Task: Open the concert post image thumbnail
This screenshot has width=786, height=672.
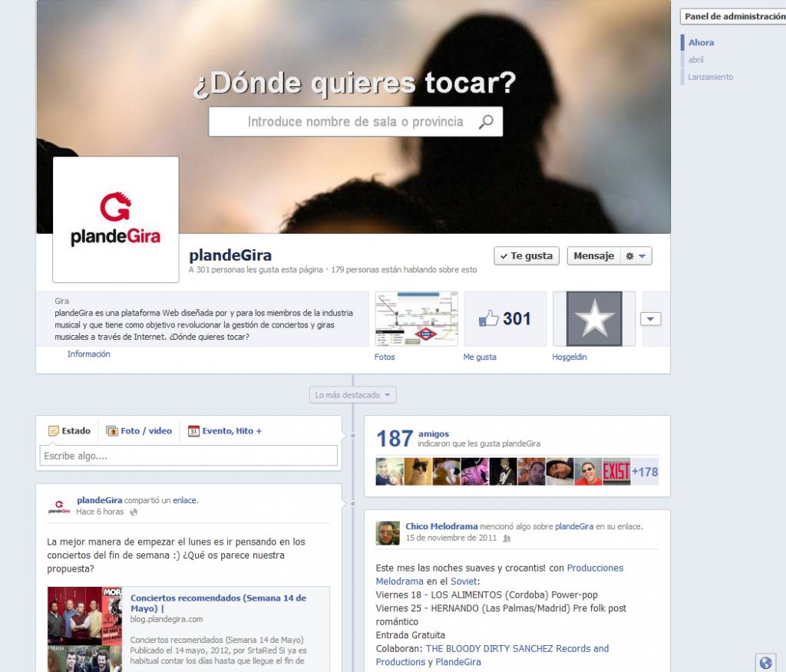Action: coord(84,629)
